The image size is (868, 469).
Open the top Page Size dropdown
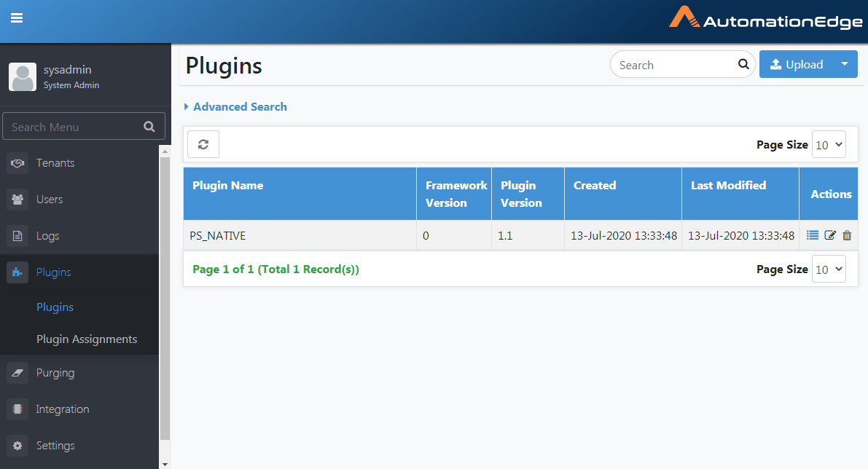click(x=829, y=144)
